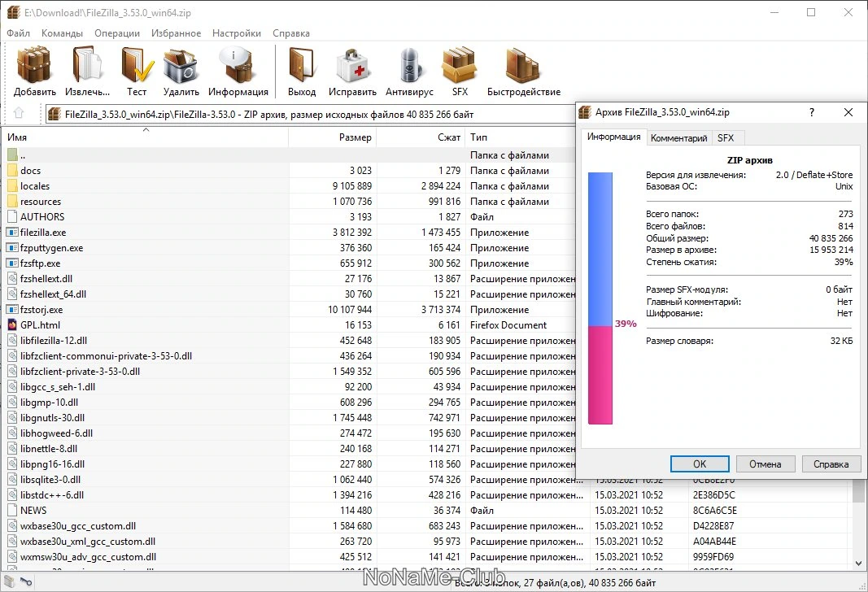Click the archive path address field
The width and height of the screenshot is (868, 592).
(x=311, y=114)
